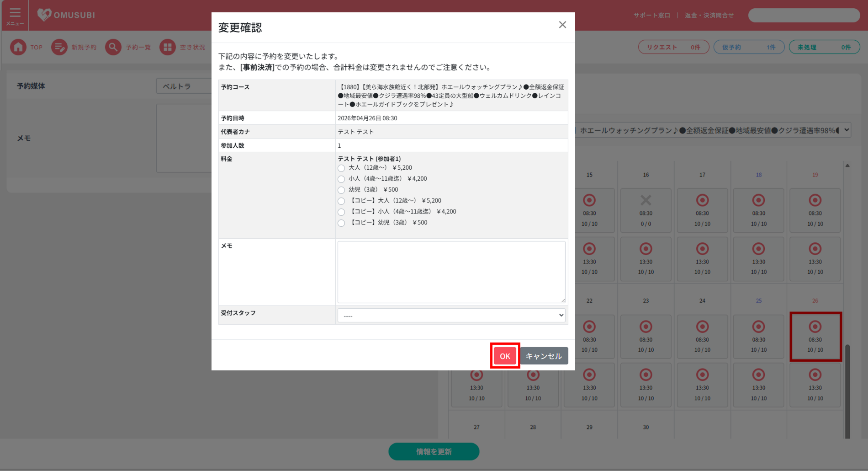This screenshot has height=471, width=868.
Task: Open the 受付スタッフ dropdown
Action: (x=451, y=315)
